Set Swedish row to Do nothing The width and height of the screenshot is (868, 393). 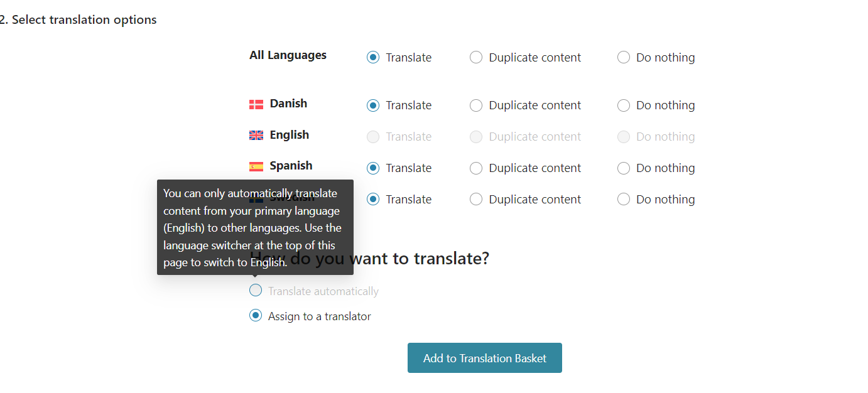[623, 200]
